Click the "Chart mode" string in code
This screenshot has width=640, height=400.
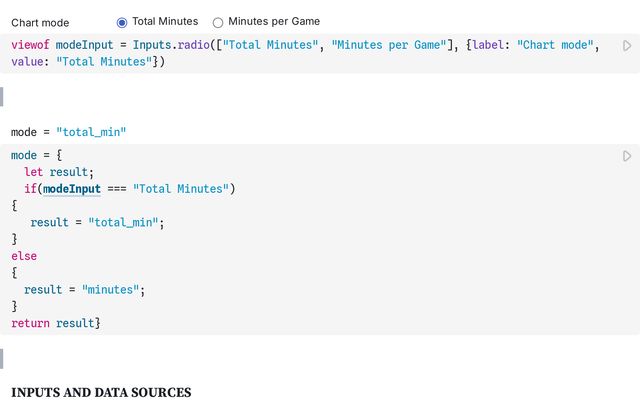click(x=555, y=45)
